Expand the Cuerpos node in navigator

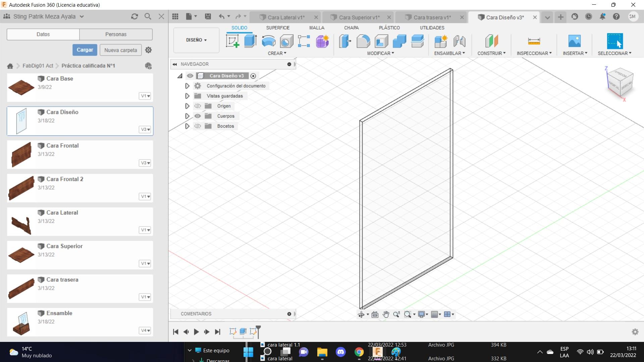pos(187,116)
